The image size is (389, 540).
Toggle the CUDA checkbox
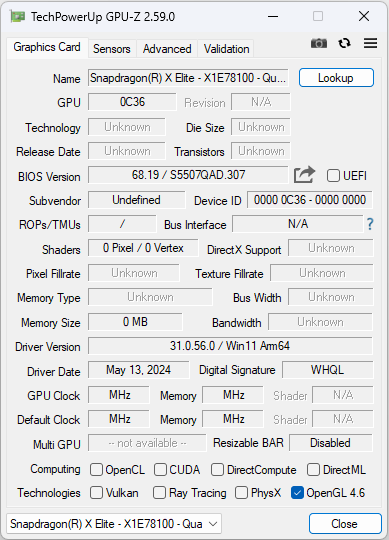pos(160,469)
